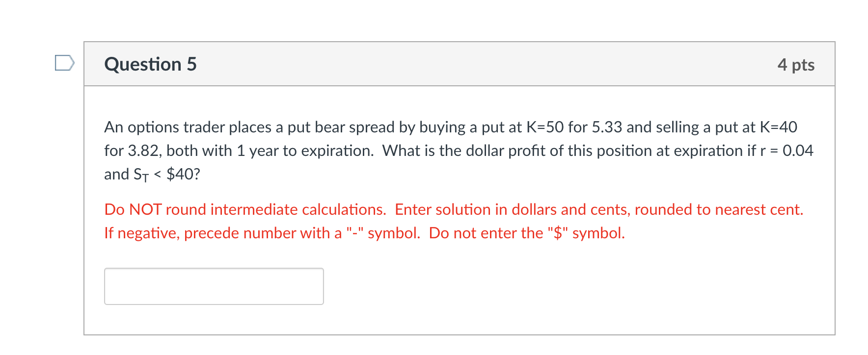The width and height of the screenshot is (868, 355).
Task: Highlight the points value for Question 5
Action: 795,64
